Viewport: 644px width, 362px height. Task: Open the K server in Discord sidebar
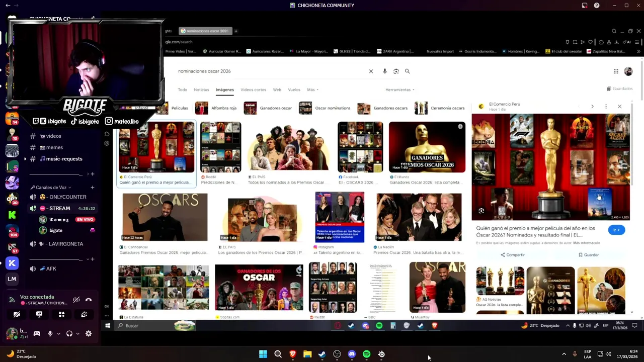(12, 263)
